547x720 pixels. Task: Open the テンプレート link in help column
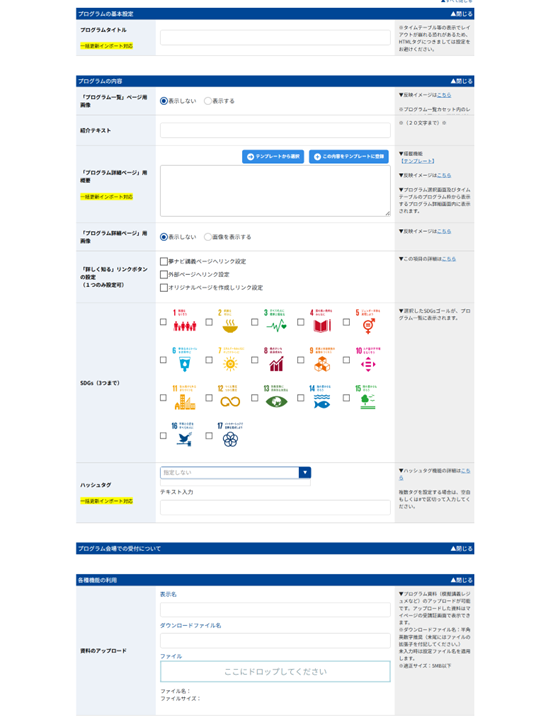coord(417,161)
